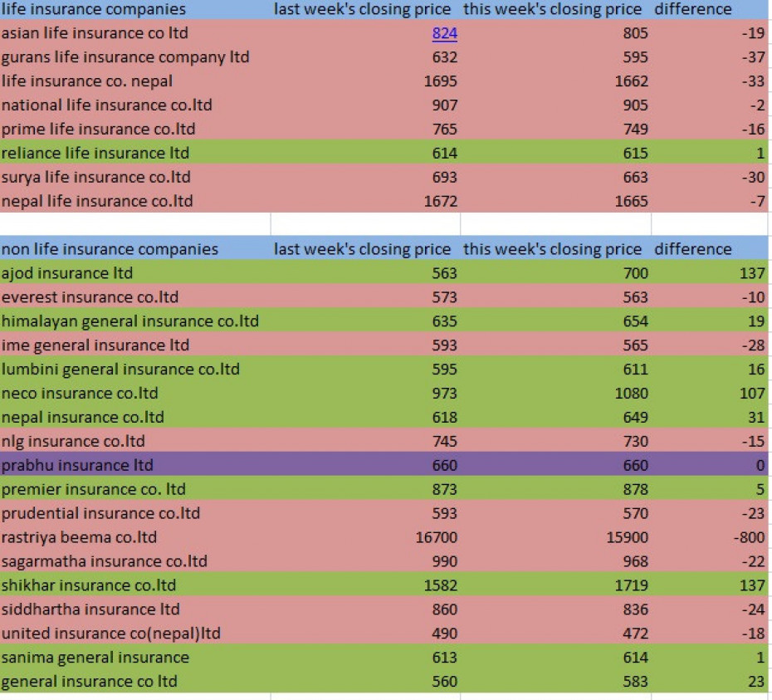Click 'general insurance co ltd' cell
The image size is (772, 700).
[135, 681]
